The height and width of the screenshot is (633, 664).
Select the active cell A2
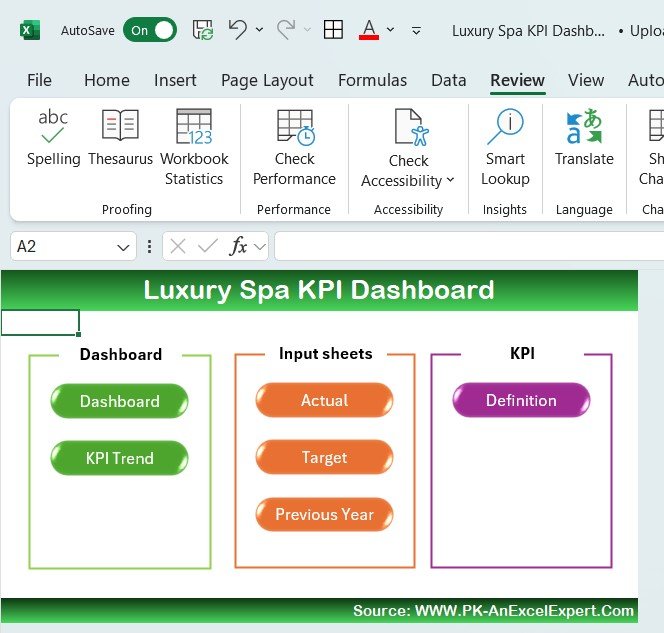coord(40,323)
